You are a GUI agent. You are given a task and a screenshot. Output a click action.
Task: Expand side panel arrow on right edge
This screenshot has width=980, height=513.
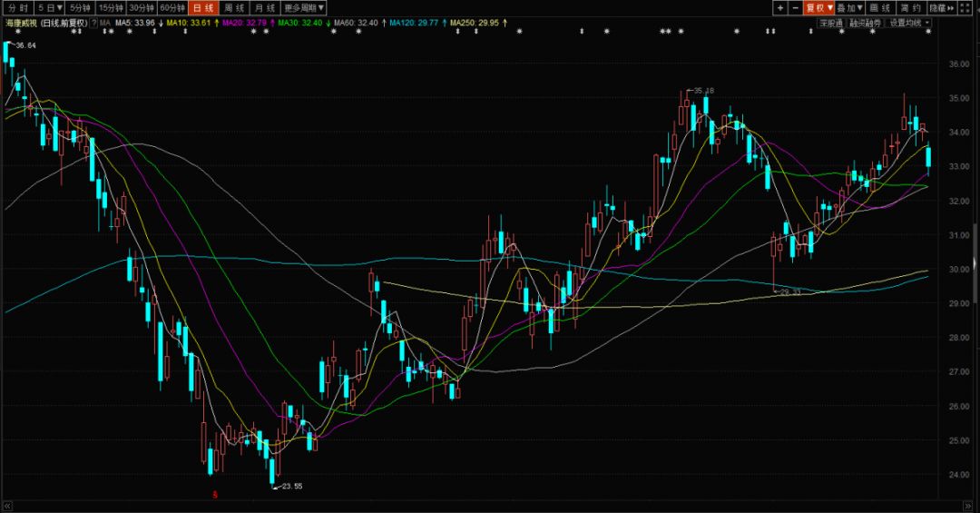pos(975,264)
